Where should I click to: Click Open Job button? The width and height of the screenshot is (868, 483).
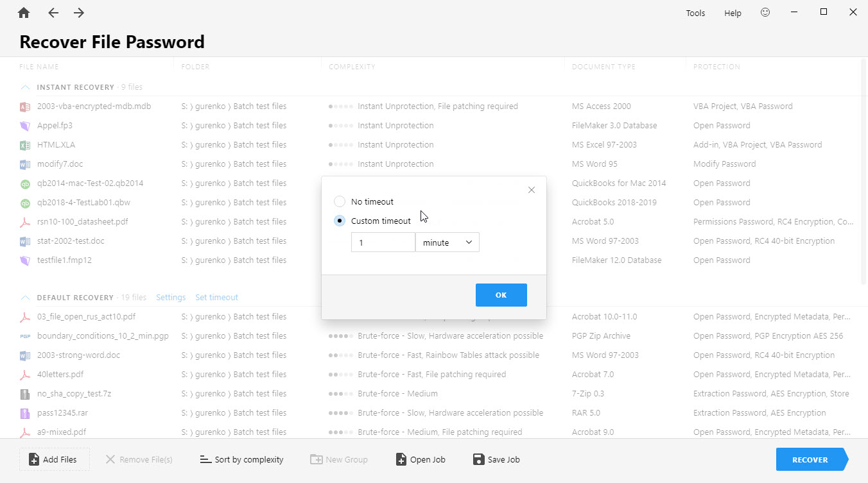pyautogui.click(x=421, y=459)
